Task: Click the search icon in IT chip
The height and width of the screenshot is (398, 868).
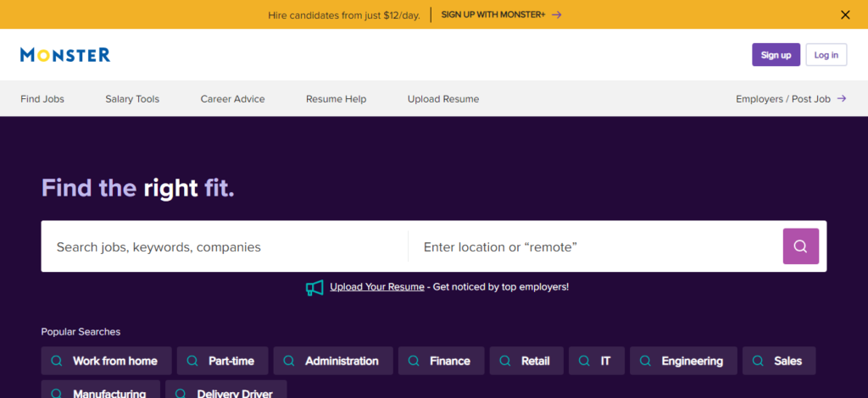Action: (584, 361)
